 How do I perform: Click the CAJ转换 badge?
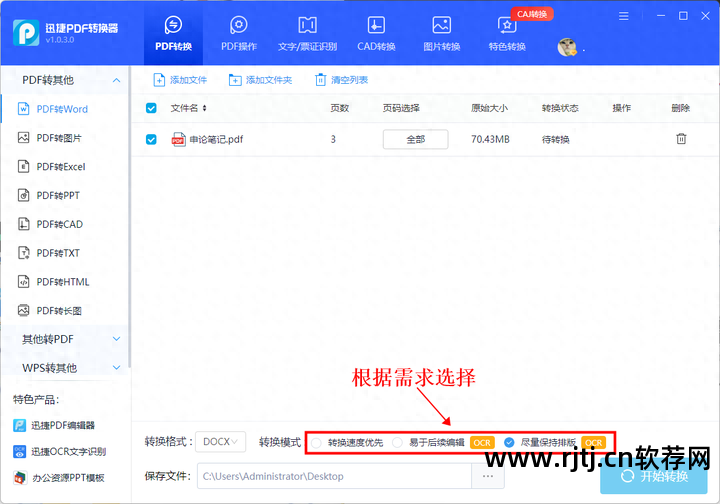pyautogui.click(x=532, y=14)
